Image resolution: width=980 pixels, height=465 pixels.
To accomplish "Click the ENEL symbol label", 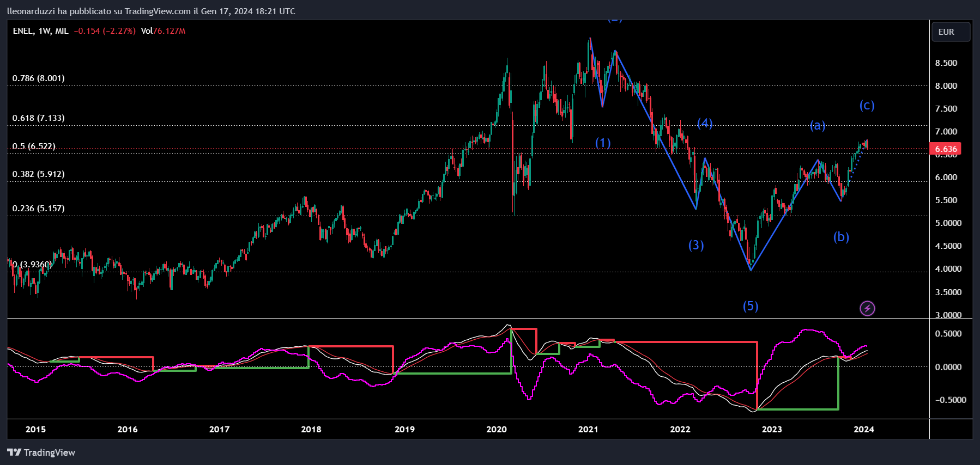I will [x=23, y=31].
